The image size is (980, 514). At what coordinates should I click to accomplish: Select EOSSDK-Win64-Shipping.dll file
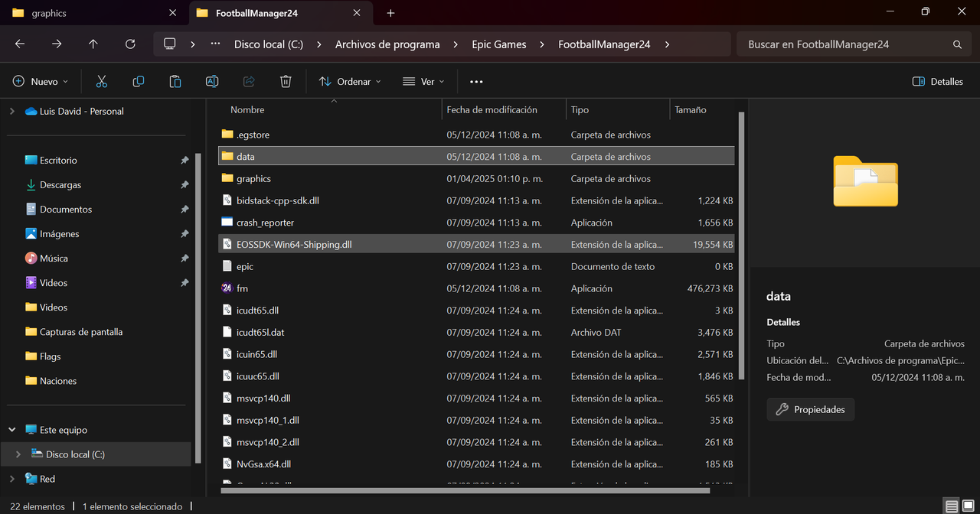[476, 244]
